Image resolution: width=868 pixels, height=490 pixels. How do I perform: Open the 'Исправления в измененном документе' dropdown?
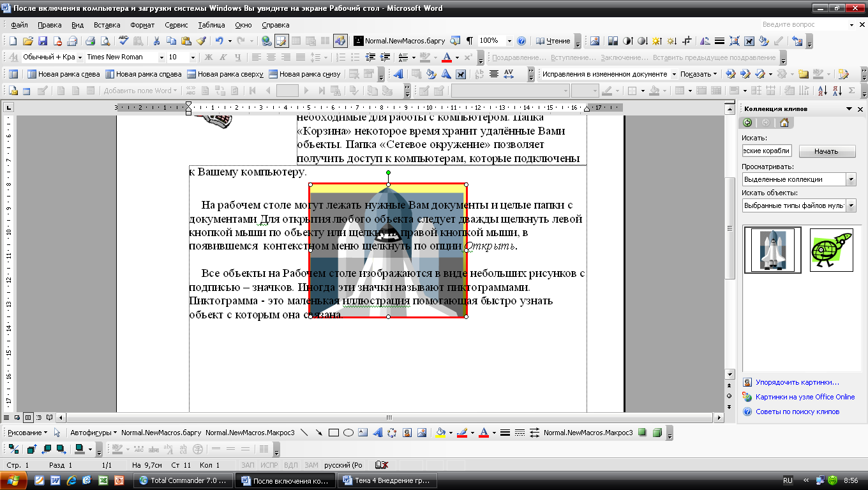[674, 74]
